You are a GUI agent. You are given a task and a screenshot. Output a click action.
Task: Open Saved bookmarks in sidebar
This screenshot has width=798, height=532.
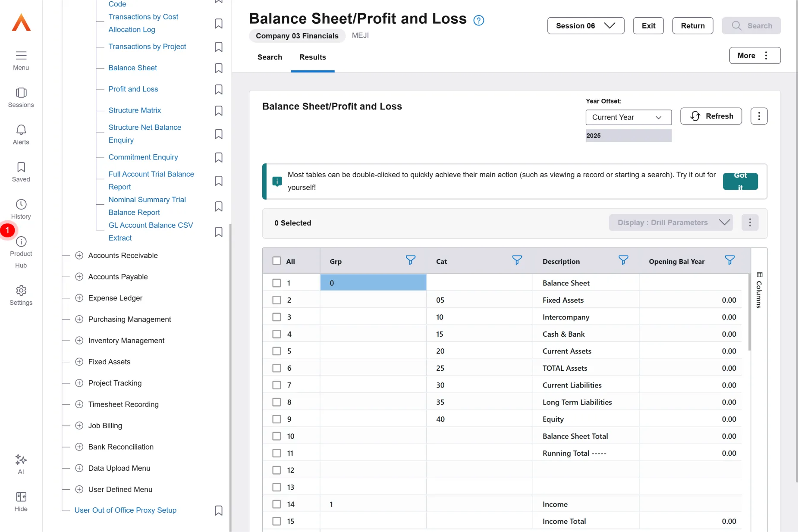21,167
